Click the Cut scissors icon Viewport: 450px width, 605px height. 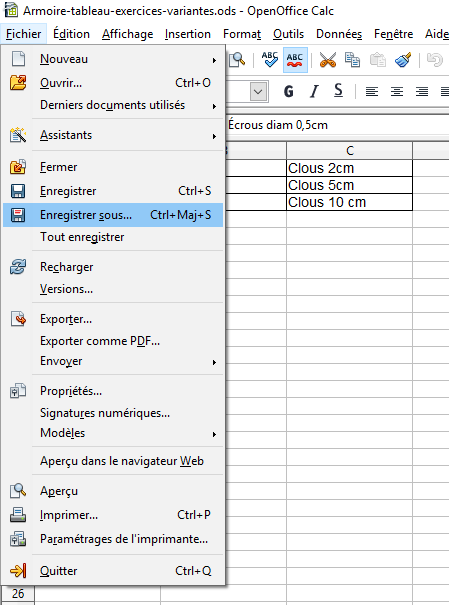tap(328, 60)
